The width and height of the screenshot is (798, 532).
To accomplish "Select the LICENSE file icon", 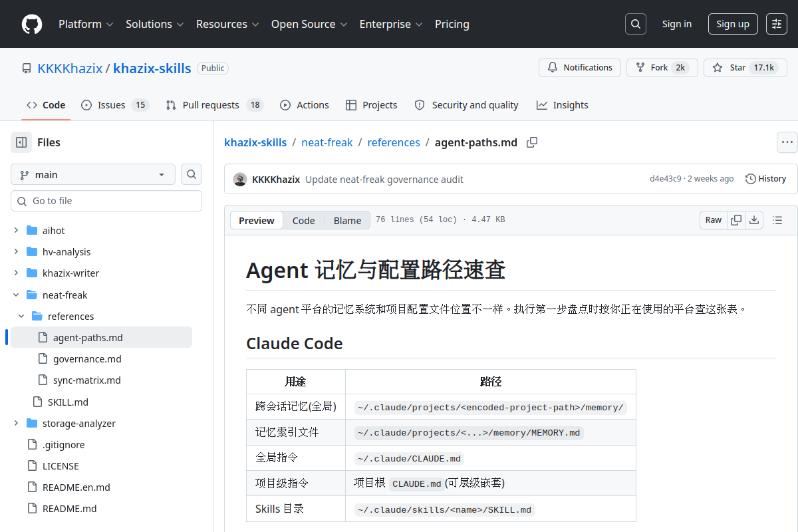I will (31, 466).
